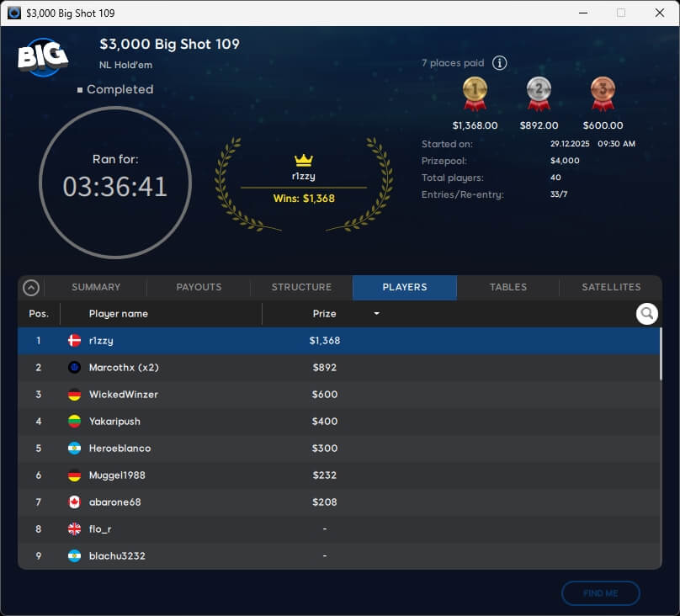Click the gold first place medal

[475, 93]
